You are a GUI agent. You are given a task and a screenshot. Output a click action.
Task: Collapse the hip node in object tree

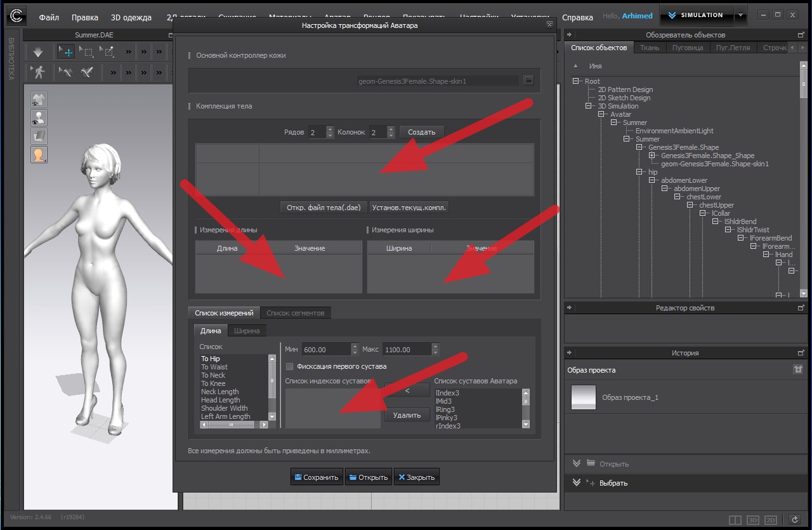pyautogui.click(x=640, y=172)
